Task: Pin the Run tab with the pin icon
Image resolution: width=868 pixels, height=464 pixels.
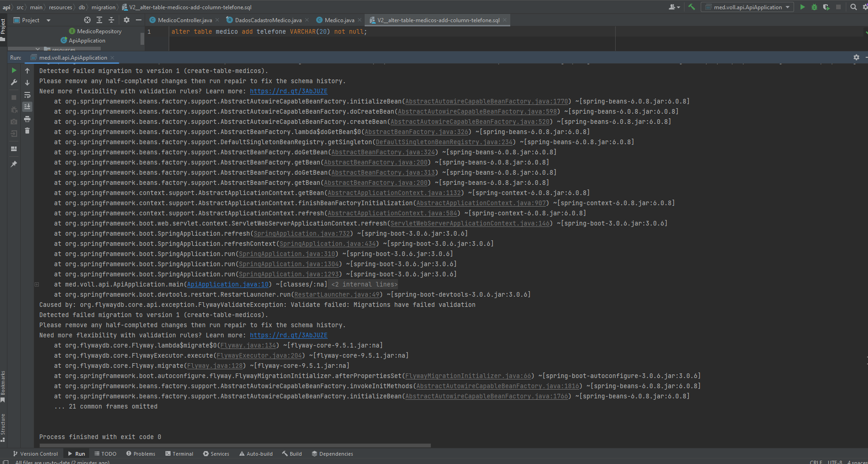Action: coord(14,164)
